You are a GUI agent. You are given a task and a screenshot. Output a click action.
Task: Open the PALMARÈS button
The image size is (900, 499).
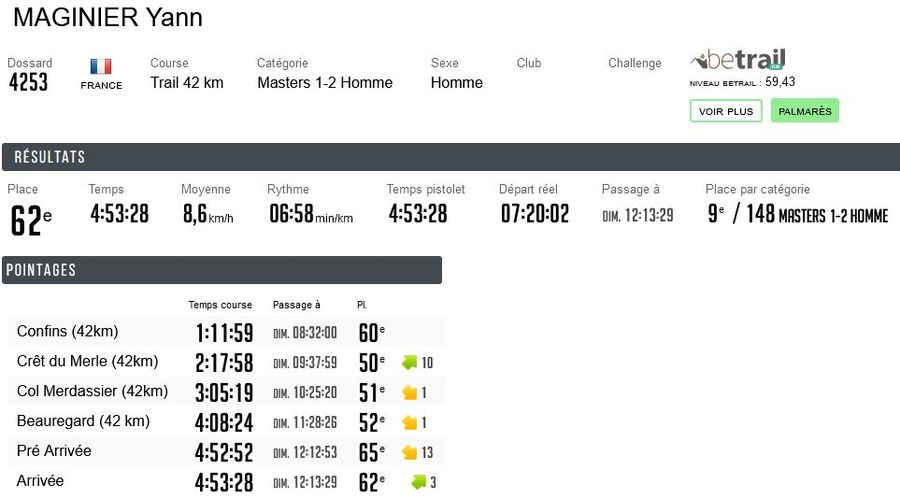click(804, 111)
